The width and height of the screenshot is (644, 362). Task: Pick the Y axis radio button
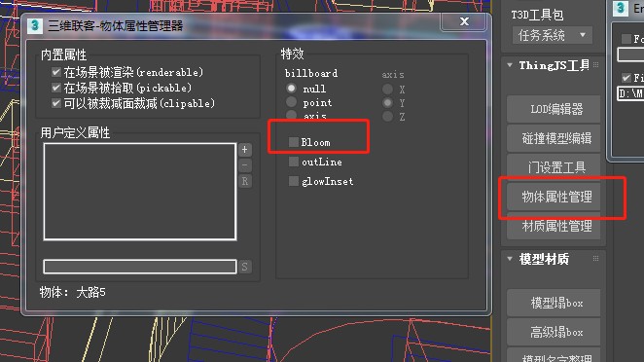click(x=387, y=102)
